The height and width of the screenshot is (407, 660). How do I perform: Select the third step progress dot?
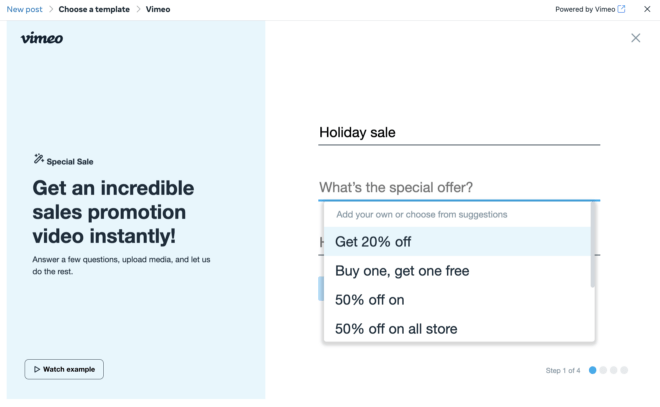click(x=614, y=370)
